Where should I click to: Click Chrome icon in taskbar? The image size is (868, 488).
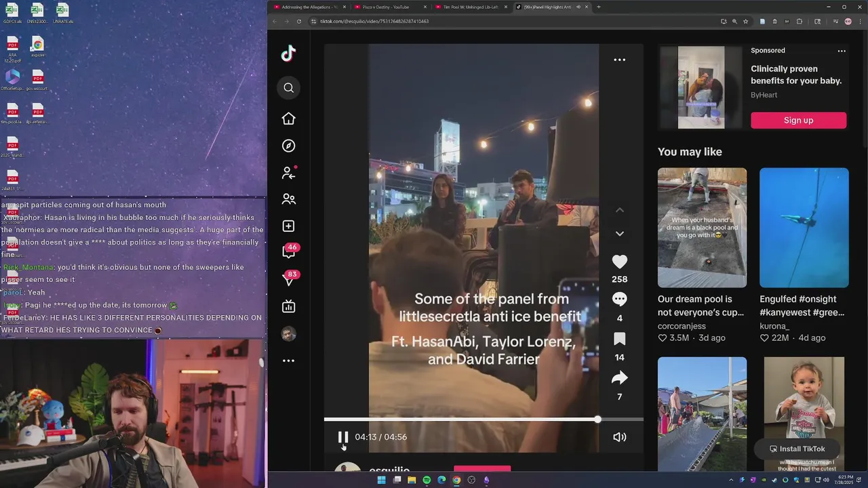[456, 480]
